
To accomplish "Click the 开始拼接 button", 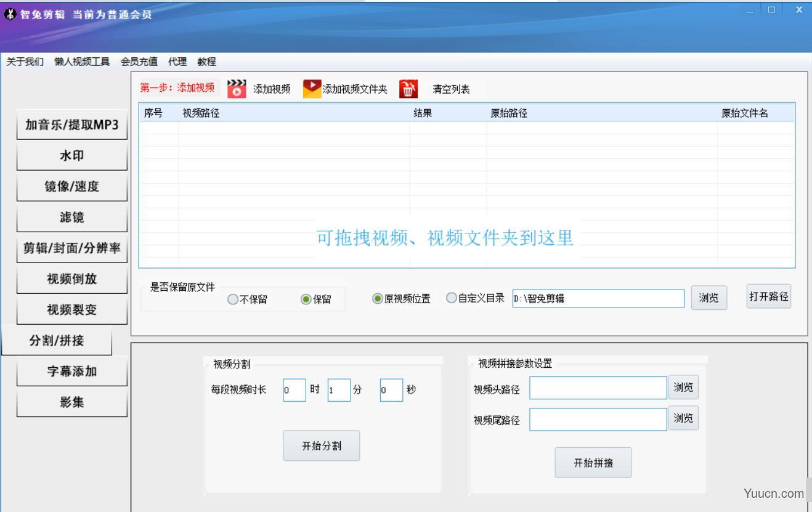I will click(593, 463).
